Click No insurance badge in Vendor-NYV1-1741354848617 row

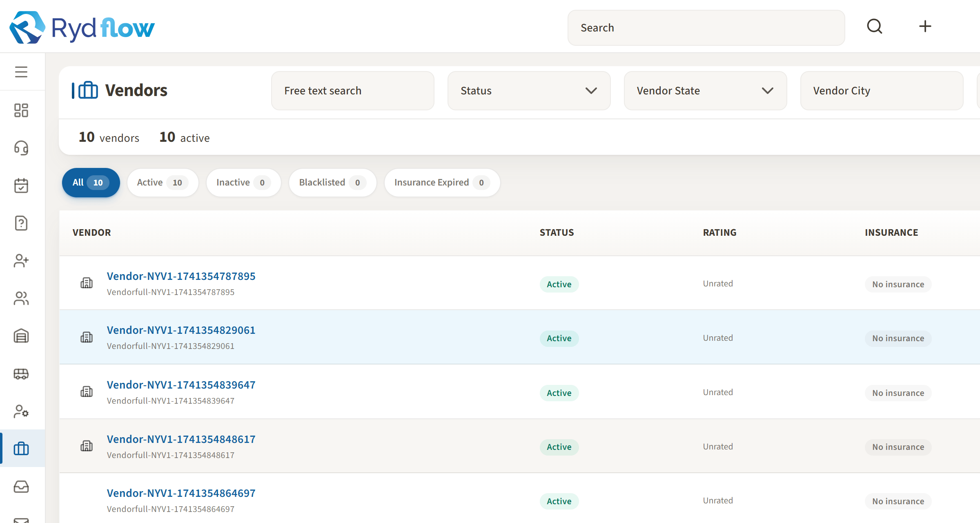point(898,447)
